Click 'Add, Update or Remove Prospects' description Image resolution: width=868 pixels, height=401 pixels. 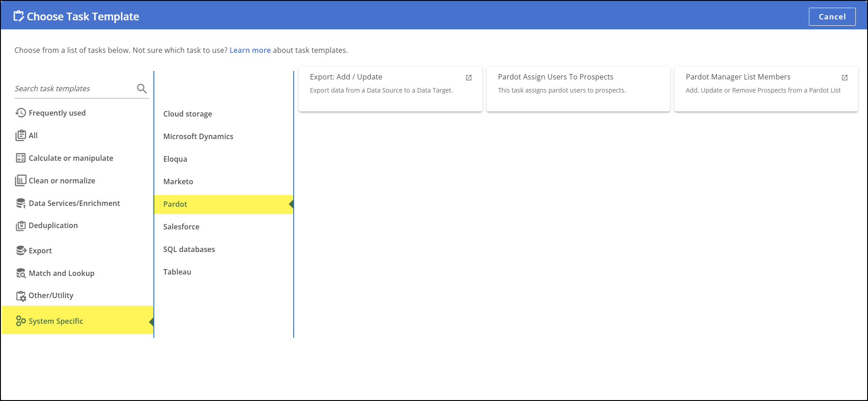pos(763,90)
